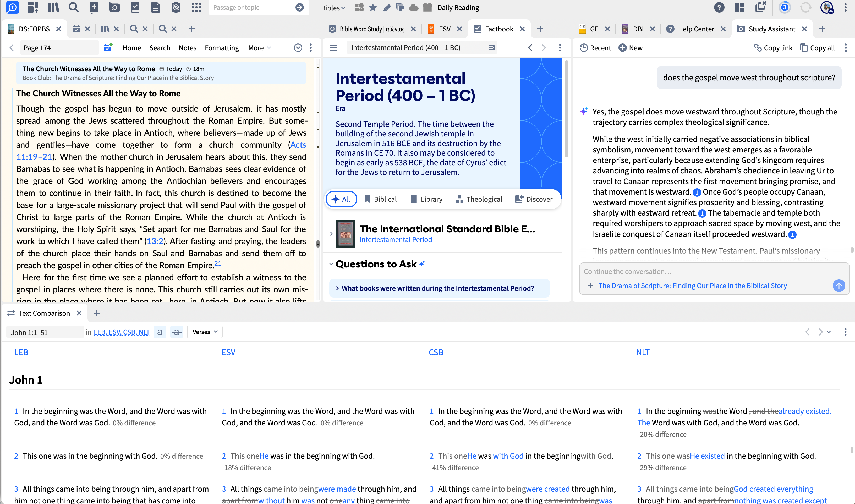Click the star favorites shortcut icon

[x=373, y=7]
